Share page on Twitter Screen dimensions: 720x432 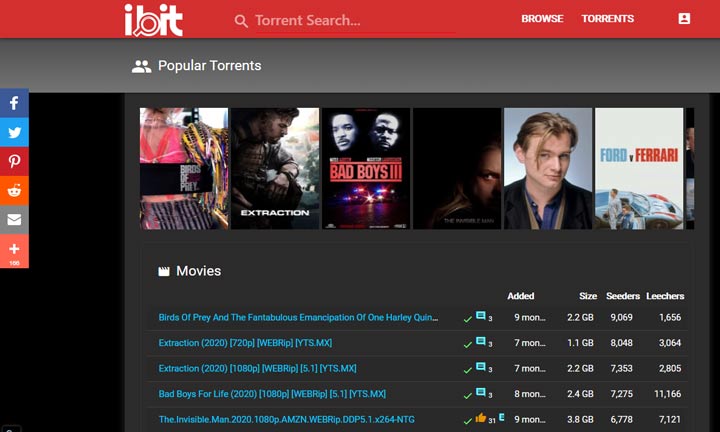[14, 132]
